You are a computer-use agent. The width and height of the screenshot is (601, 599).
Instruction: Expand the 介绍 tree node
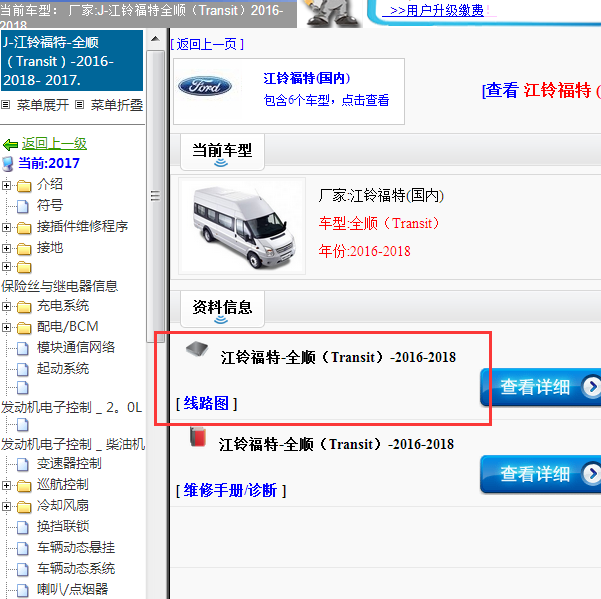(x=6, y=185)
